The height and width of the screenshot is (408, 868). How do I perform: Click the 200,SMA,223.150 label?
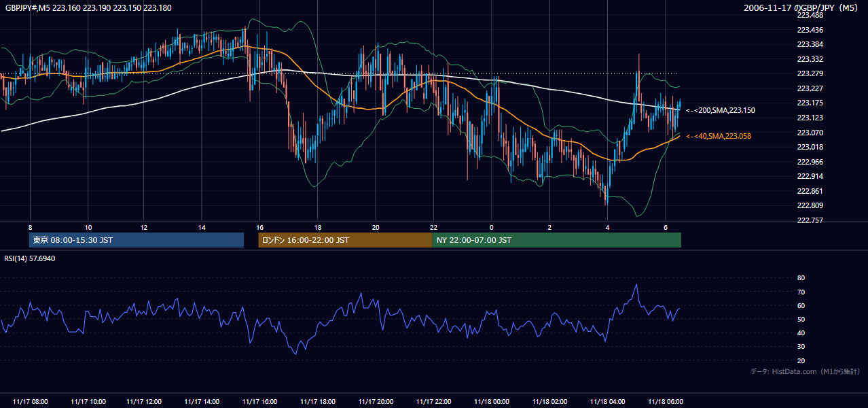pos(721,110)
